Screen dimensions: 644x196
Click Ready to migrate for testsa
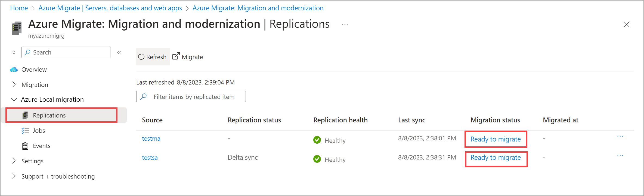496,158
